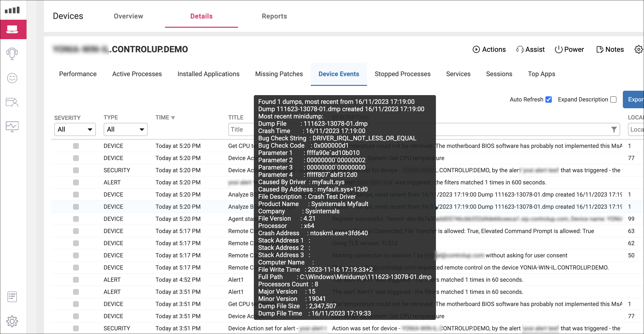Image resolution: width=644 pixels, height=334 pixels.
Task: Open the monitor pulse icon in sidebar
Action: pyautogui.click(x=12, y=126)
